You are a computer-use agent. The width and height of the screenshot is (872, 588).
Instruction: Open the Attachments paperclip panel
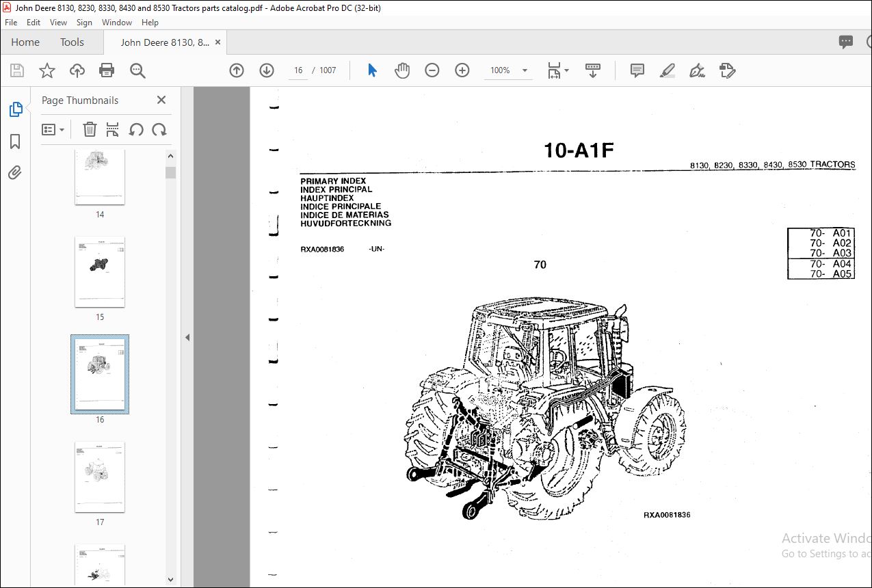(15, 172)
